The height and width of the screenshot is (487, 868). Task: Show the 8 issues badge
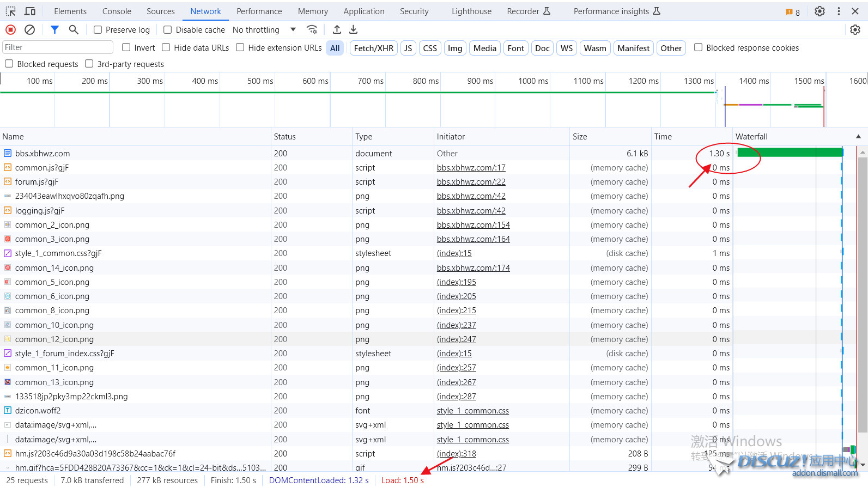(793, 11)
